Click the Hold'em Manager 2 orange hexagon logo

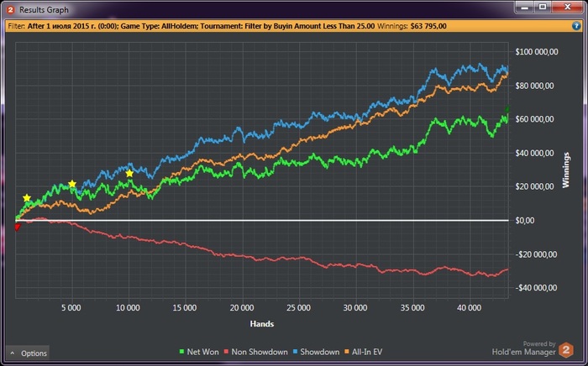pos(566,350)
